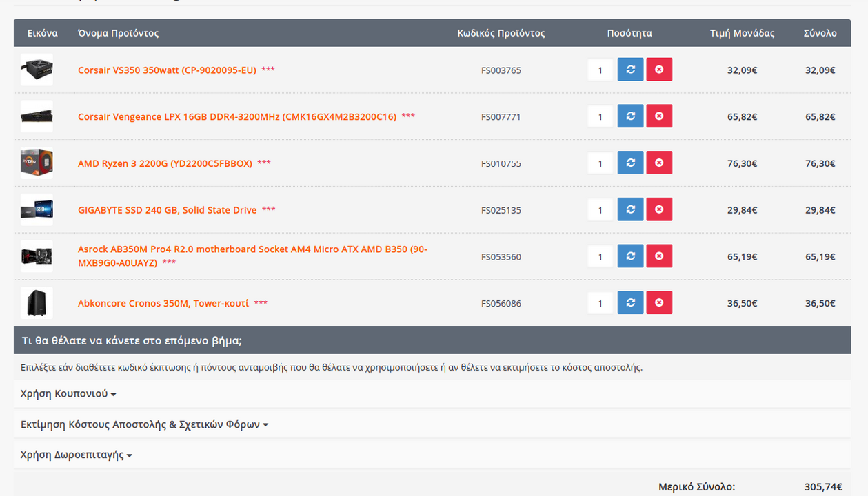Click the Μερικό Σύνολο label
The height and width of the screenshot is (496, 868).
coord(697,487)
